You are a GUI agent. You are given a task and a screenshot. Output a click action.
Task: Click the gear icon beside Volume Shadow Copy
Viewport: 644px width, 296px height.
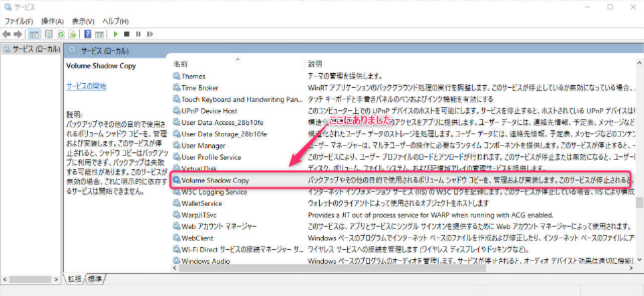click(x=177, y=180)
